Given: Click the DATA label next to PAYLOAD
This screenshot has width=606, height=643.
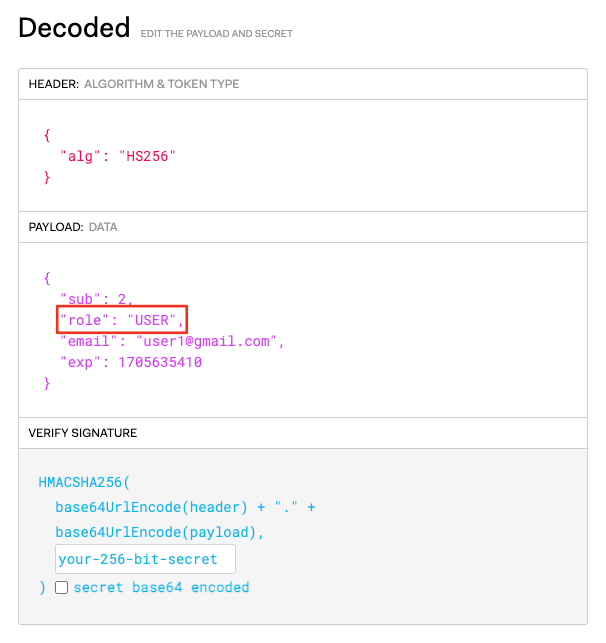Looking at the screenshot, I should [103, 227].
